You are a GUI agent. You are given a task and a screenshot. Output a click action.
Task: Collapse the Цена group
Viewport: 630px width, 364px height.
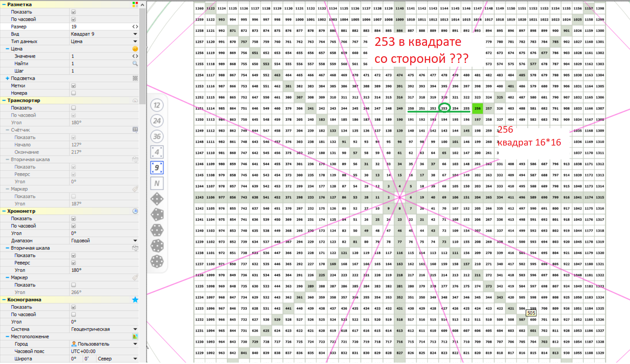7,49
